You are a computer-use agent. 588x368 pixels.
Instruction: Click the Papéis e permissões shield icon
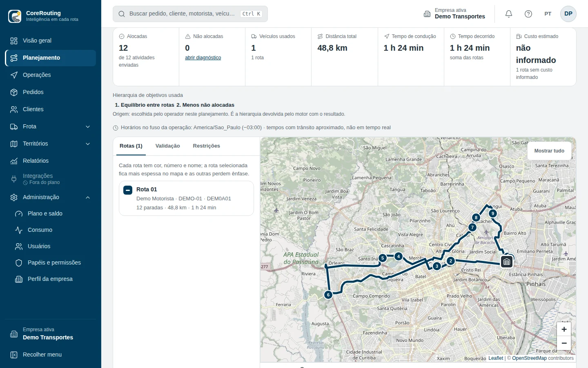[x=19, y=263]
